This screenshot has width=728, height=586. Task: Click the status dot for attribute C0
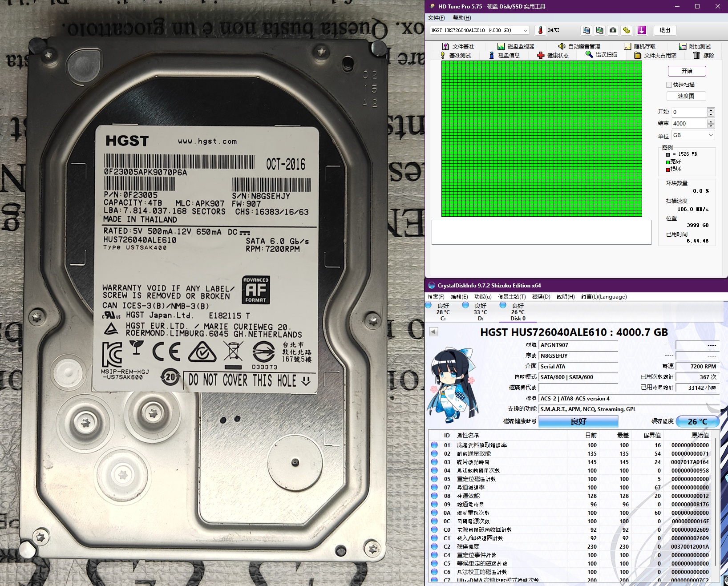pos(434,529)
